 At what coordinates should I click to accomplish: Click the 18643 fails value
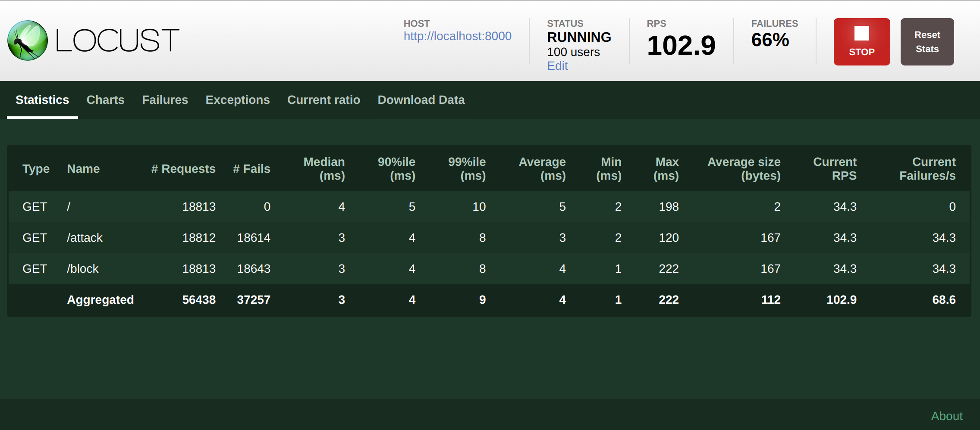point(254,269)
